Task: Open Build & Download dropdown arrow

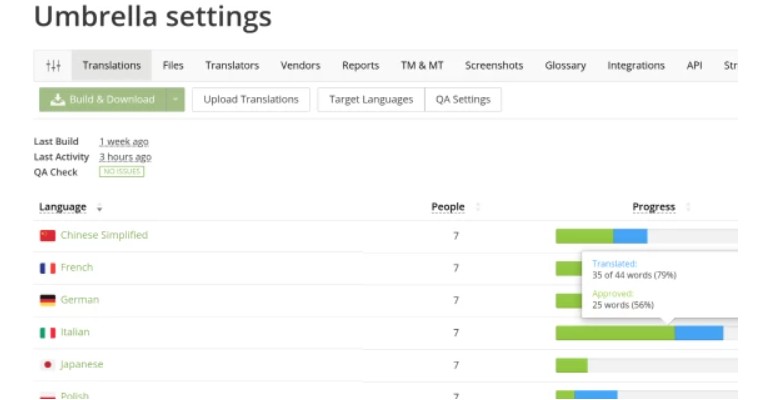Action: pos(175,99)
